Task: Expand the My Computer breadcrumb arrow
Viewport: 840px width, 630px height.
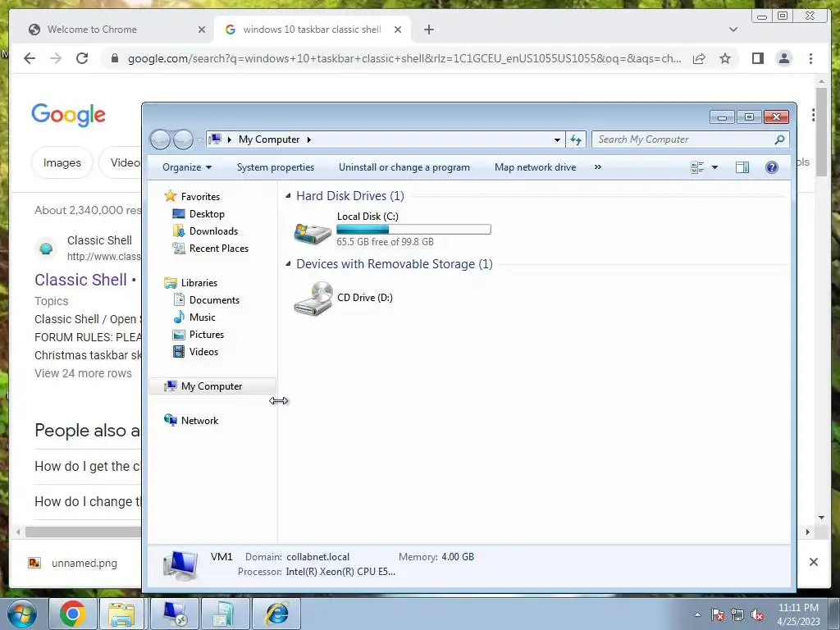Action: (x=309, y=139)
